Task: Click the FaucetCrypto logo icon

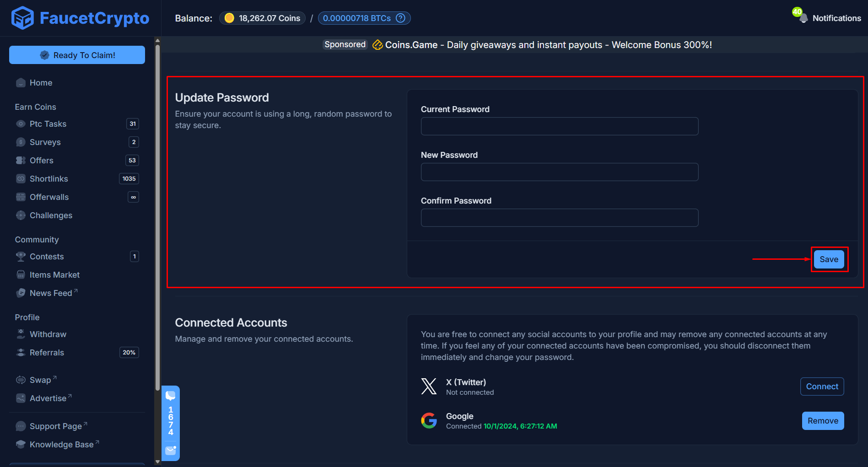Action: [22, 18]
